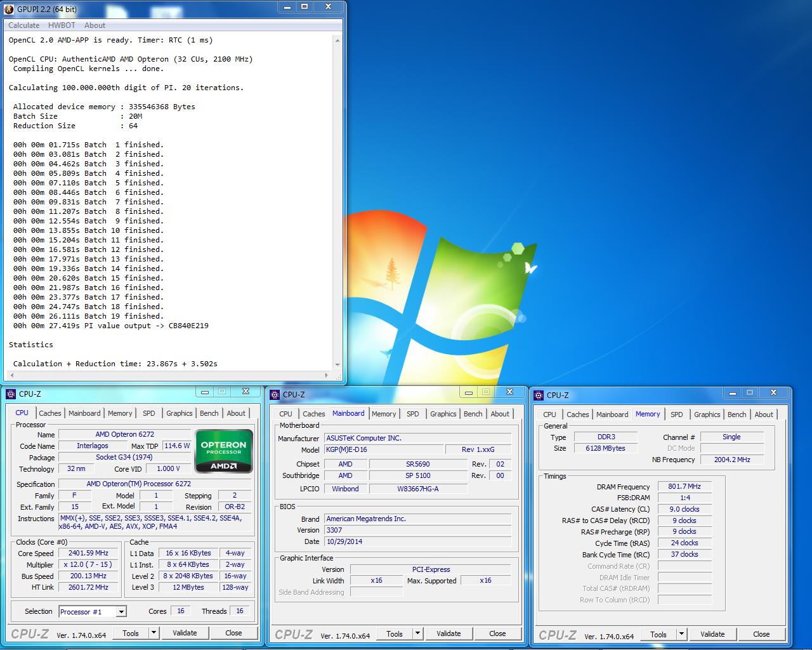Click GPUPI scrollbar up arrow
This screenshot has height=650, width=812.
coord(337,39)
